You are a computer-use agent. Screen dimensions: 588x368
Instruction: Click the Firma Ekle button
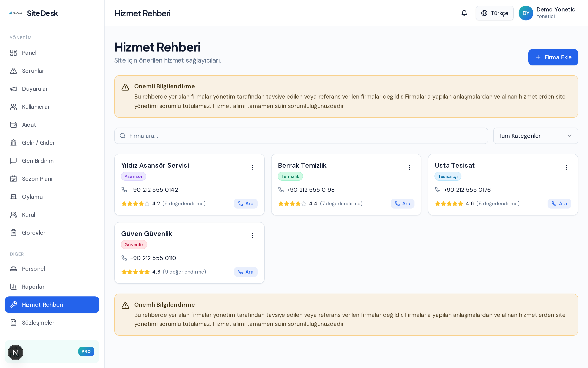click(x=553, y=57)
